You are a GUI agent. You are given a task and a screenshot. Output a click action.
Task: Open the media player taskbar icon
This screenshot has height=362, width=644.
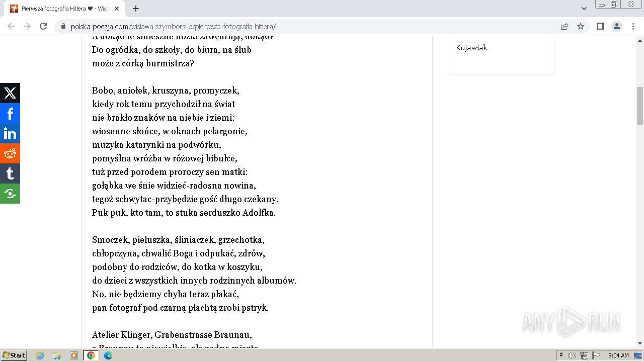tap(74, 355)
